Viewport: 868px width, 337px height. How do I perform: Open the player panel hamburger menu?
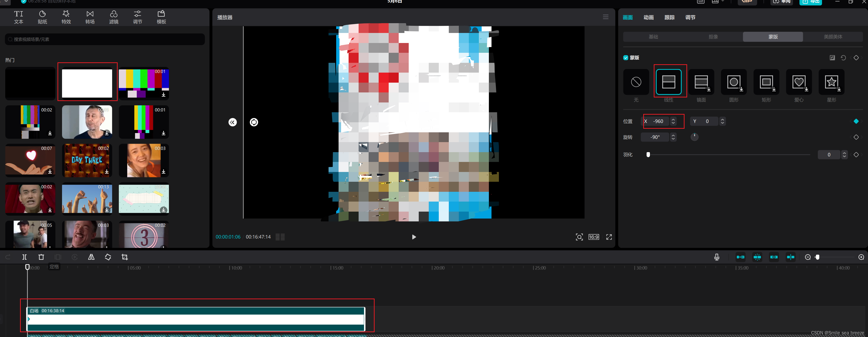click(x=606, y=17)
